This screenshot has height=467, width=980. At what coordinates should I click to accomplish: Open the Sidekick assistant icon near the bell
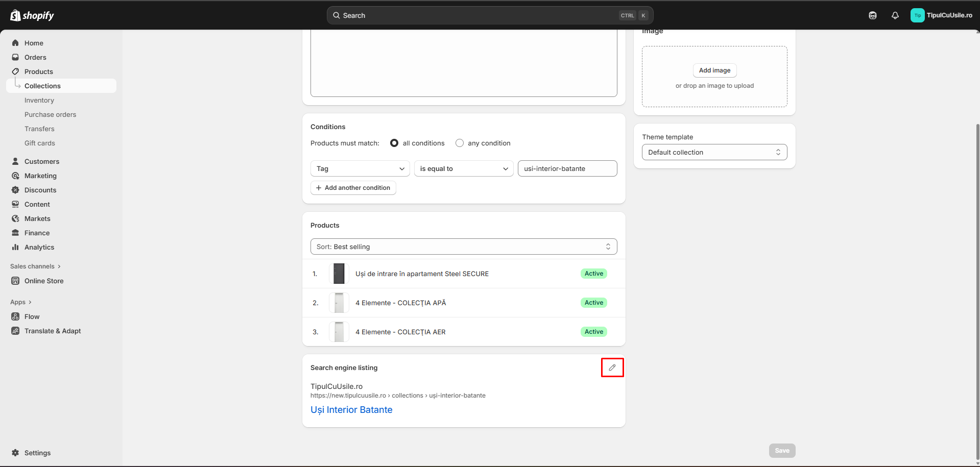click(x=872, y=15)
